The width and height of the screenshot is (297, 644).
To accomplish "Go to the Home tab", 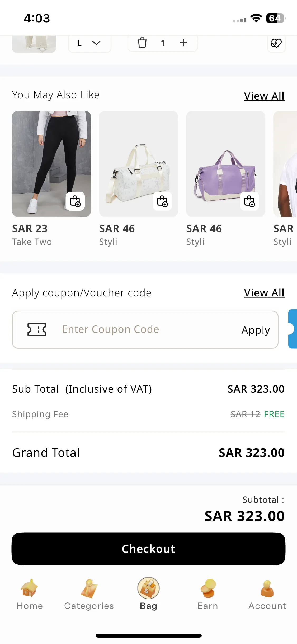I will pos(30,594).
